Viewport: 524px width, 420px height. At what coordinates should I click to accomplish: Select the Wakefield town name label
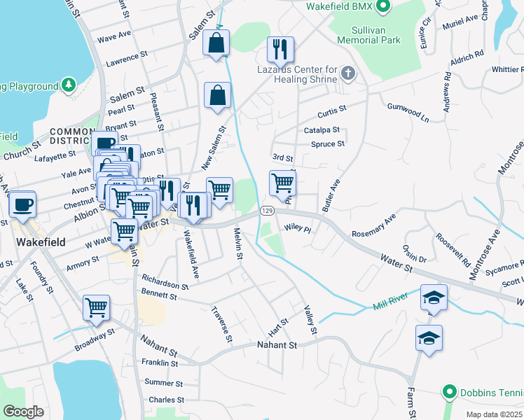tap(41, 242)
